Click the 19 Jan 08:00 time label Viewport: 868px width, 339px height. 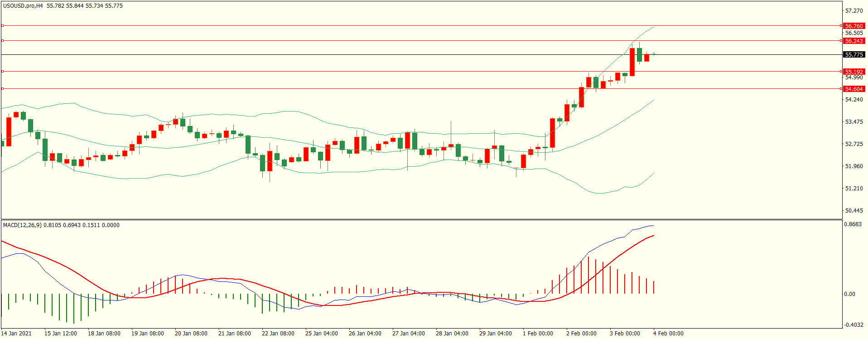[x=148, y=333]
